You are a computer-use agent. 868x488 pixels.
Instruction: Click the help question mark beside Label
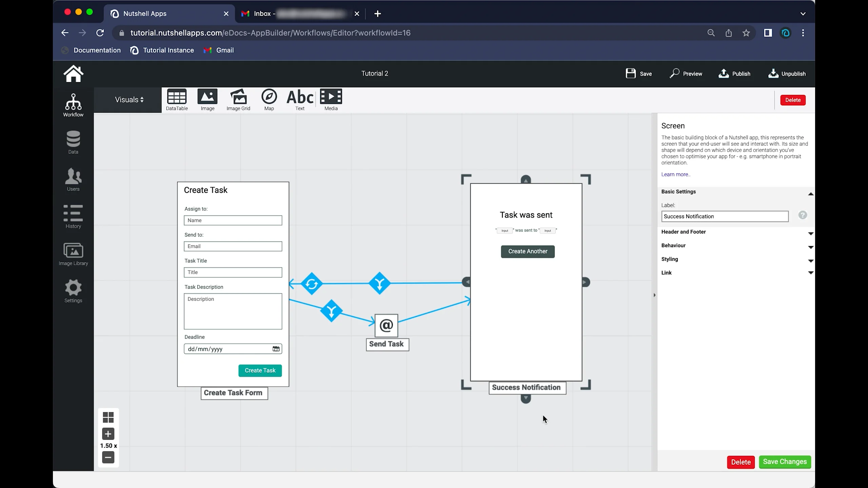coord(803,215)
